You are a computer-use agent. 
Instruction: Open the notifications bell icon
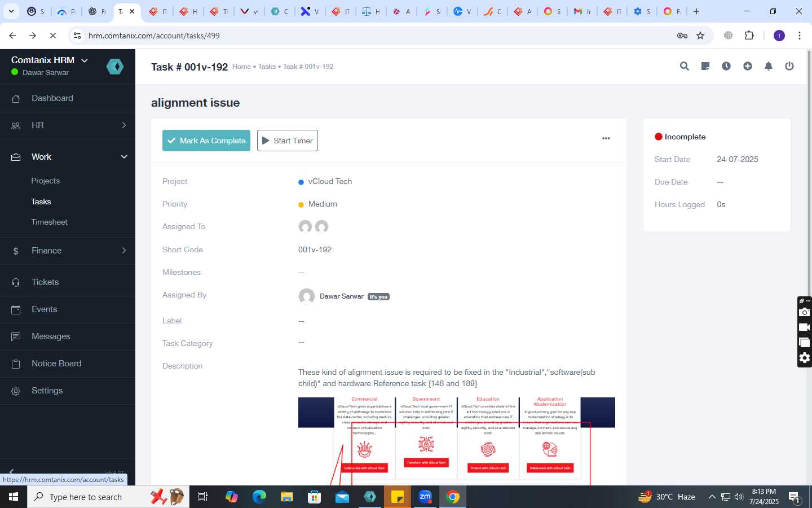768,66
